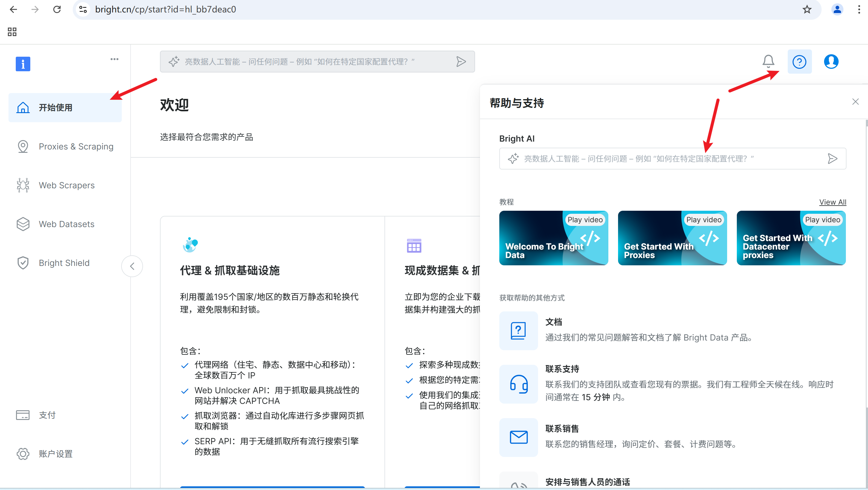This screenshot has width=868, height=490.
Task: Open the Proxies & Scraping menu item
Action: pos(76,146)
